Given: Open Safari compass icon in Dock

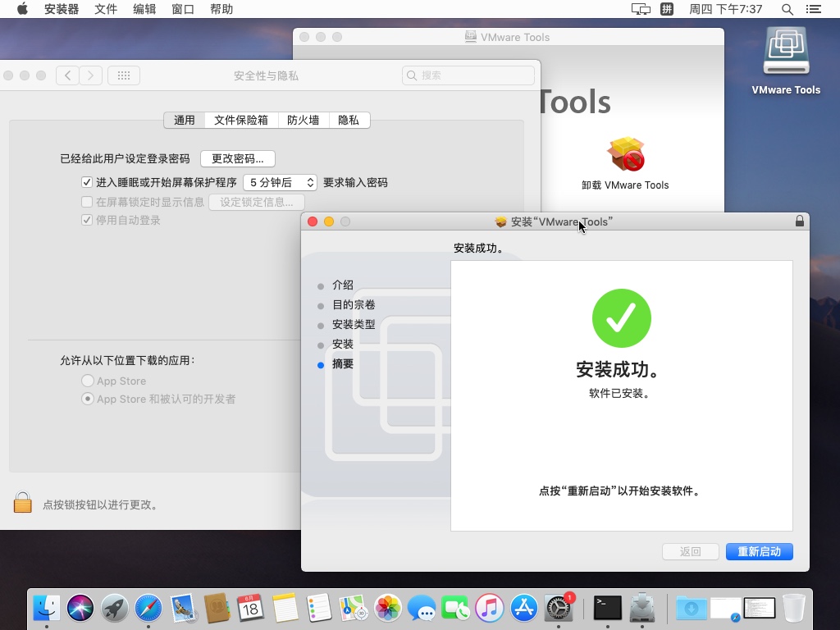Looking at the screenshot, I should point(148,608).
